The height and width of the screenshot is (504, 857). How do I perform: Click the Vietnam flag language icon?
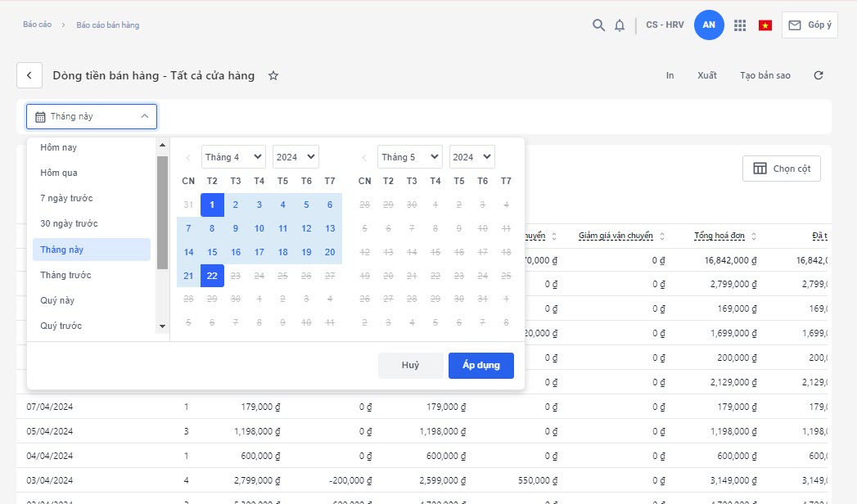pyautogui.click(x=765, y=25)
